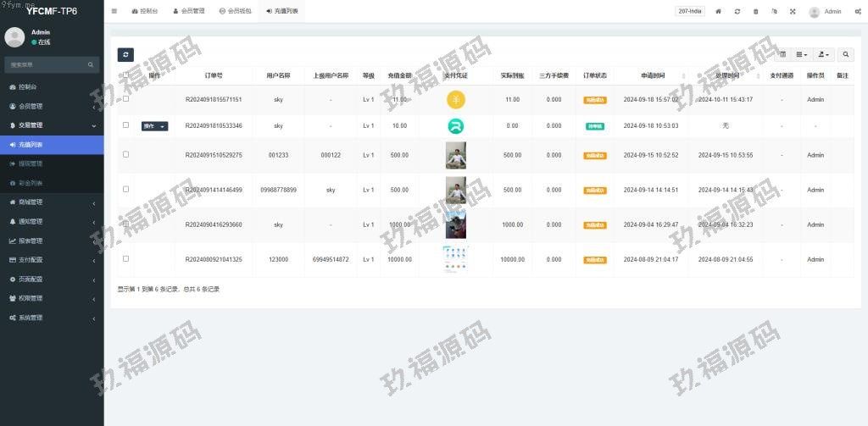
Task: Click the green 待审核 status badge
Action: pos(595,126)
